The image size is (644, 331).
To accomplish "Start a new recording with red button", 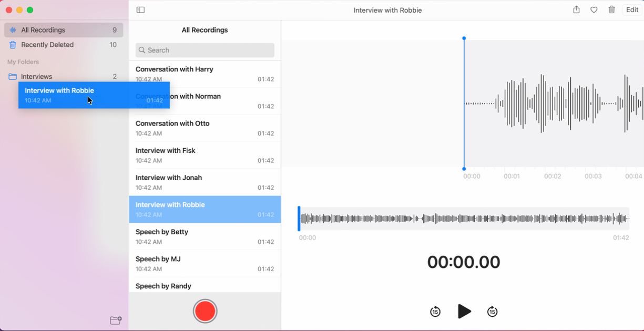I will [x=205, y=311].
